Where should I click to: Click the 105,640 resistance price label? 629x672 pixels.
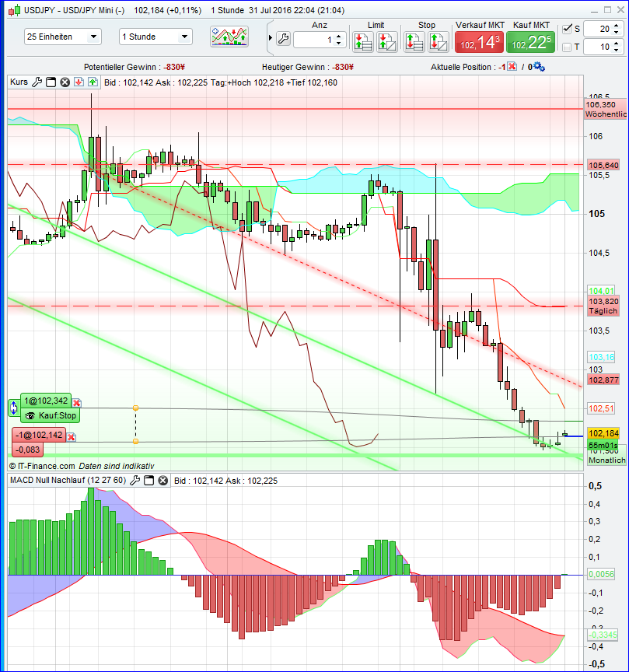pos(603,165)
